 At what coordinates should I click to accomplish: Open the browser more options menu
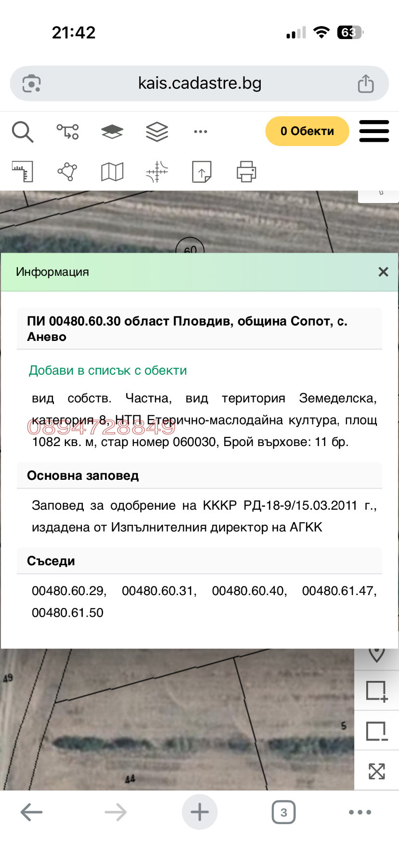360,812
